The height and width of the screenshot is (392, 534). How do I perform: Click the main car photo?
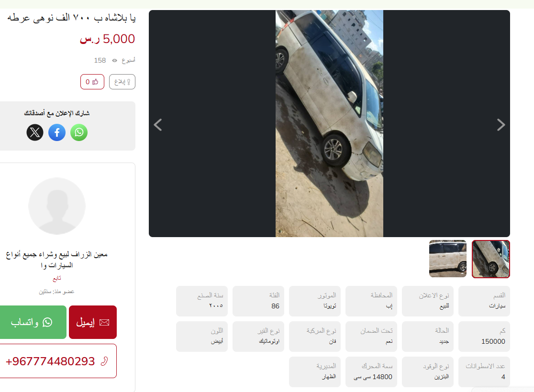tap(329, 123)
